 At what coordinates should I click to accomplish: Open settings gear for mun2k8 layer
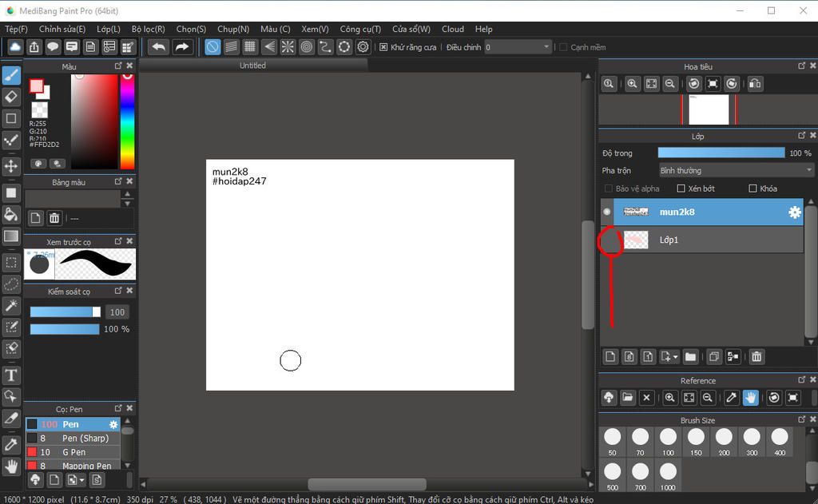click(x=795, y=212)
